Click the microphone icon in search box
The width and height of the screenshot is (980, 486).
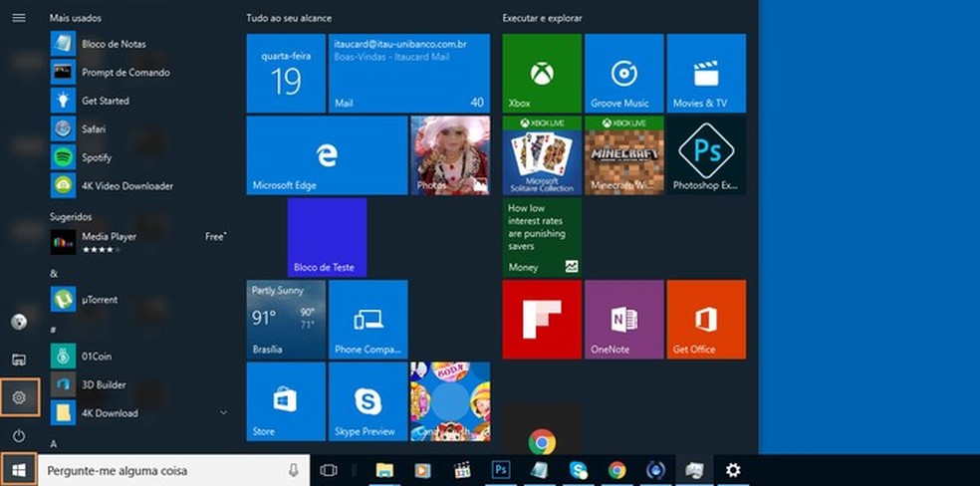(x=293, y=470)
